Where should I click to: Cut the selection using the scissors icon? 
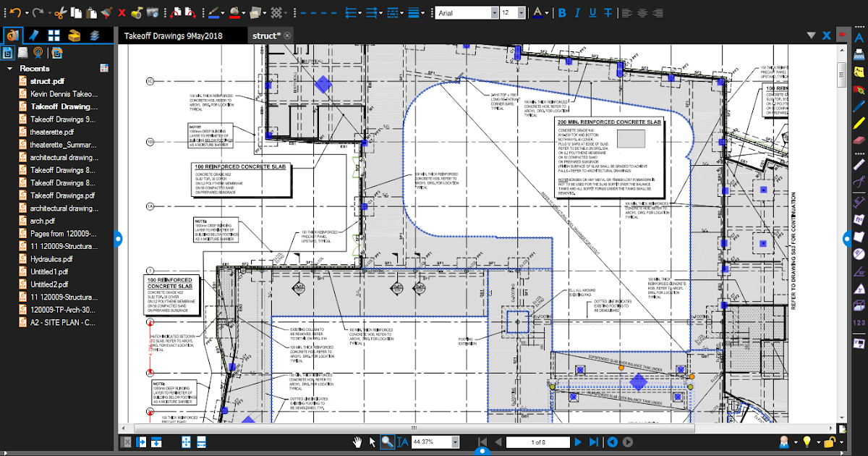click(60, 12)
